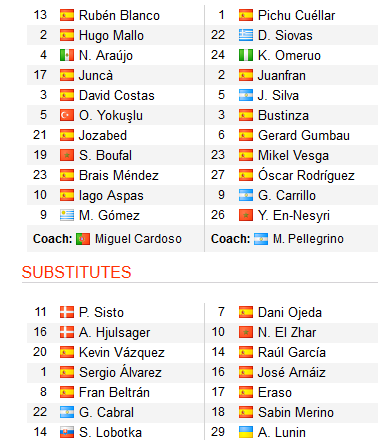Screen dimensions: 378x440
Task: Click the SUBSTITUTES section heading
Action: 76,272
